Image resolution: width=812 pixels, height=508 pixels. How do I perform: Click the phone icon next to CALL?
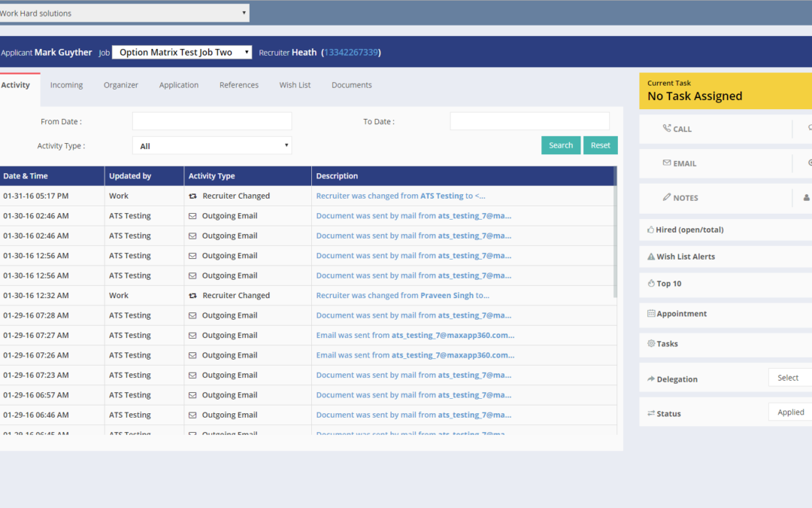pyautogui.click(x=667, y=129)
